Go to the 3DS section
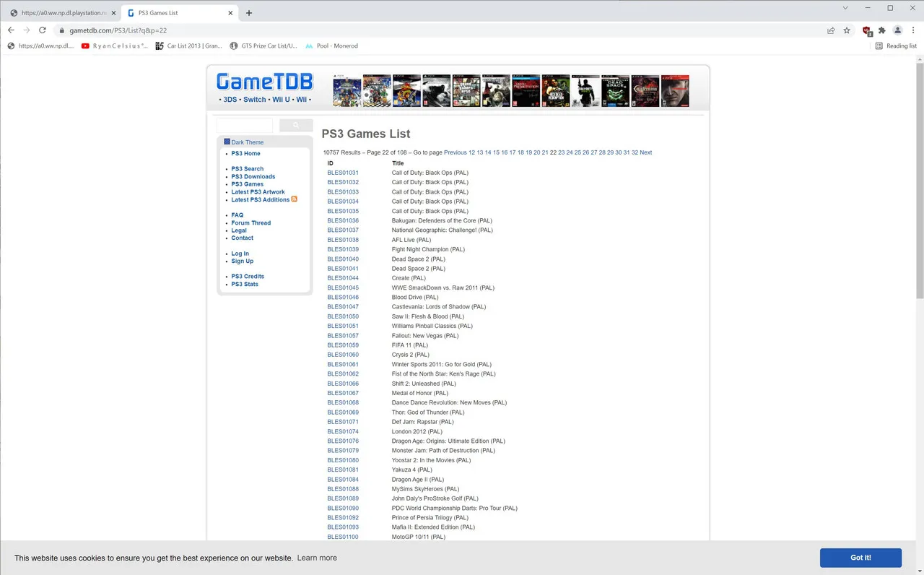Image resolution: width=924 pixels, height=575 pixels. 230,100
